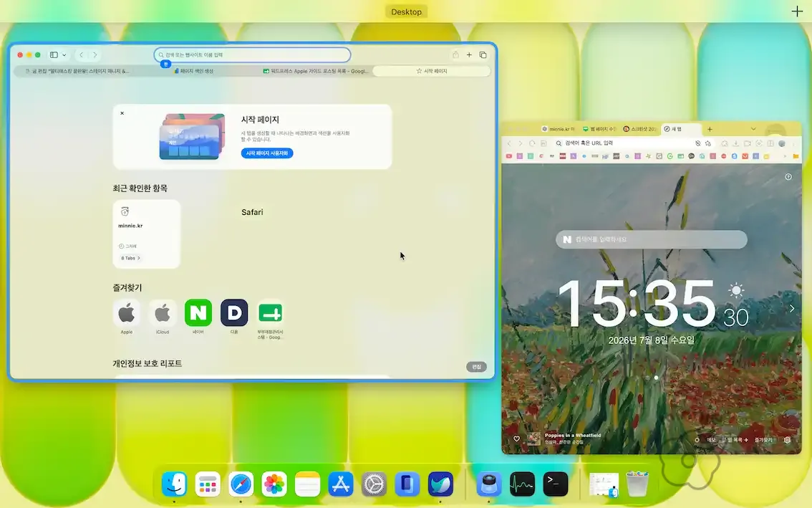The image size is (812, 508).
Task: Click the 편집 button in Safari
Action: coord(476,366)
